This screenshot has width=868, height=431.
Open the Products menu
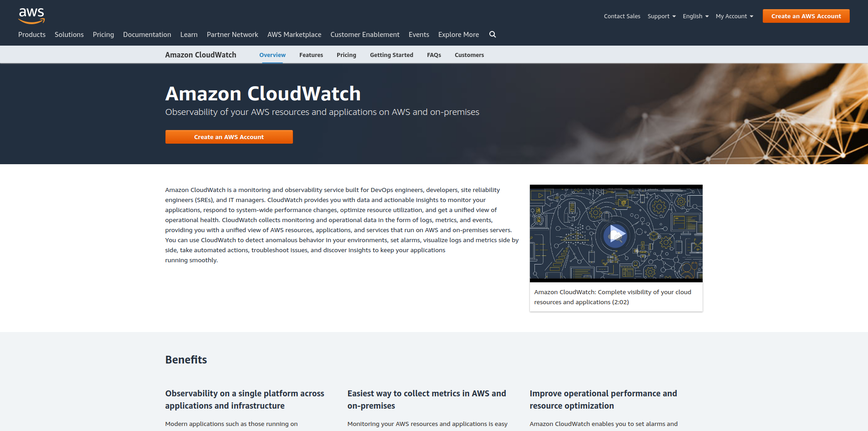[x=32, y=35]
